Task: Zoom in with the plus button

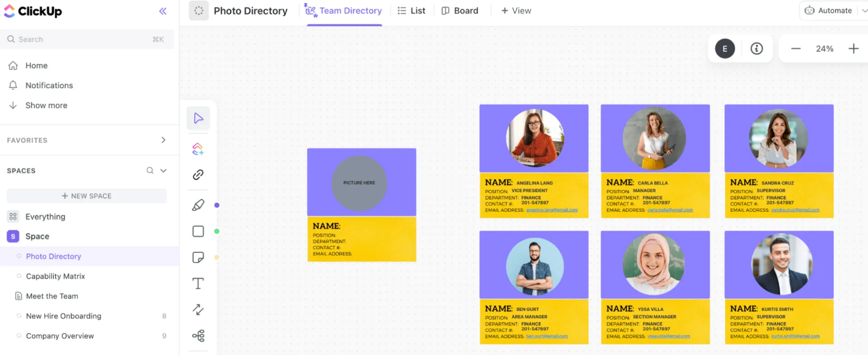Action: tap(854, 48)
